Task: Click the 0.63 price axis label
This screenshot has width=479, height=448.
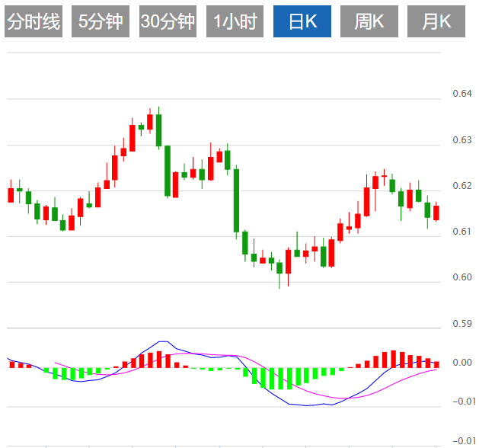Action: pos(462,140)
